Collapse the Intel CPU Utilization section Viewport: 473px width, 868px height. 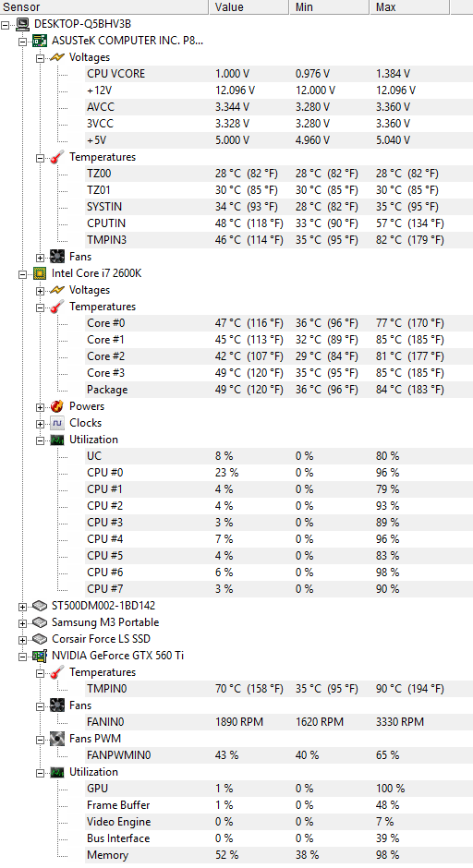pyautogui.click(x=40, y=440)
